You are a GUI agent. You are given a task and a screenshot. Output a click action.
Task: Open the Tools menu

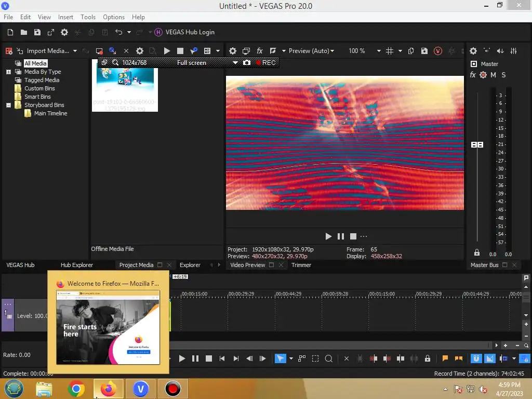point(88,17)
